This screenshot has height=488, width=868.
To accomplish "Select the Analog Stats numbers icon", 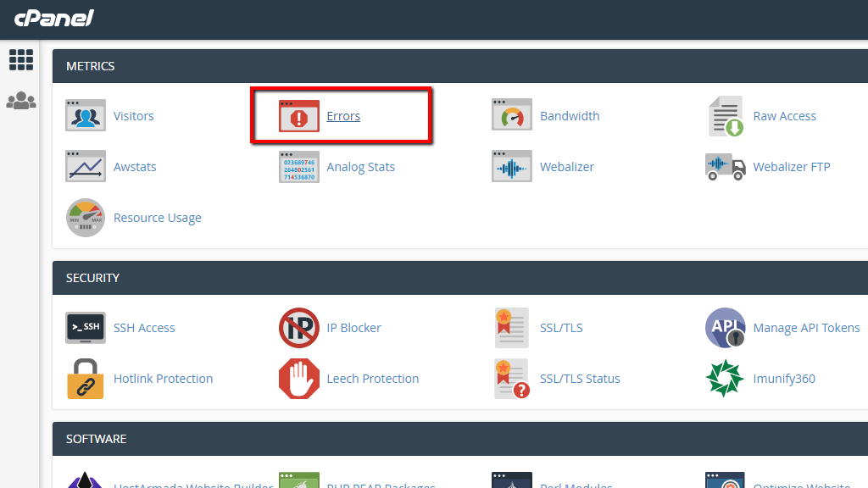I will pyautogui.click(x=298, y=166).
